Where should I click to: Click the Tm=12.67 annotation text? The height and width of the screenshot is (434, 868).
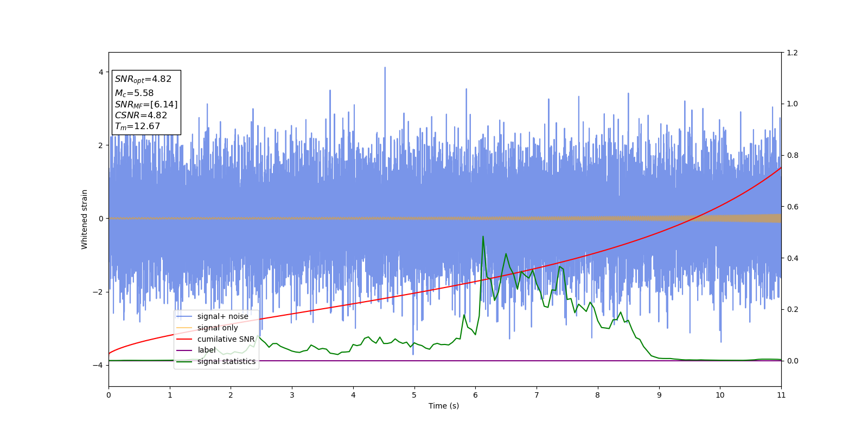point(137,126)
